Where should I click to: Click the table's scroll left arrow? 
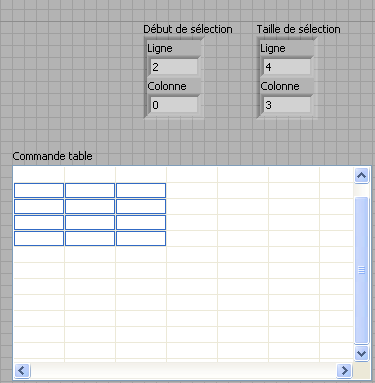[22, 370]
